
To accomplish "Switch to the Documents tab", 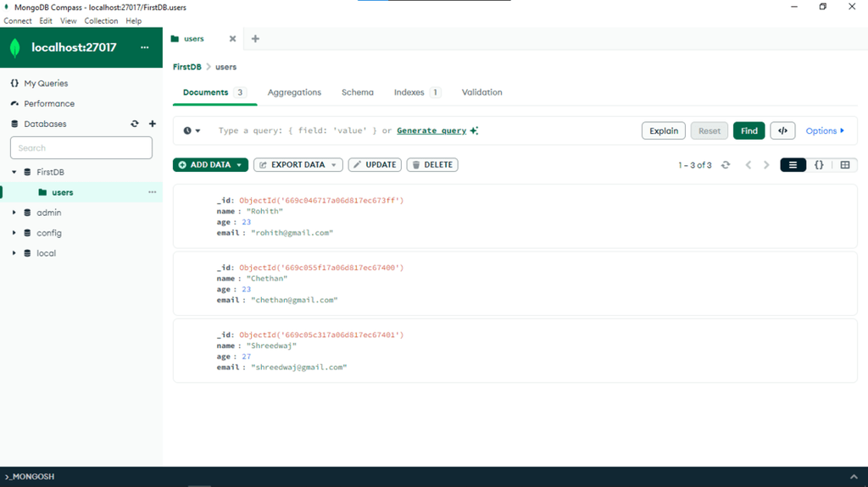I will (214, 92).
